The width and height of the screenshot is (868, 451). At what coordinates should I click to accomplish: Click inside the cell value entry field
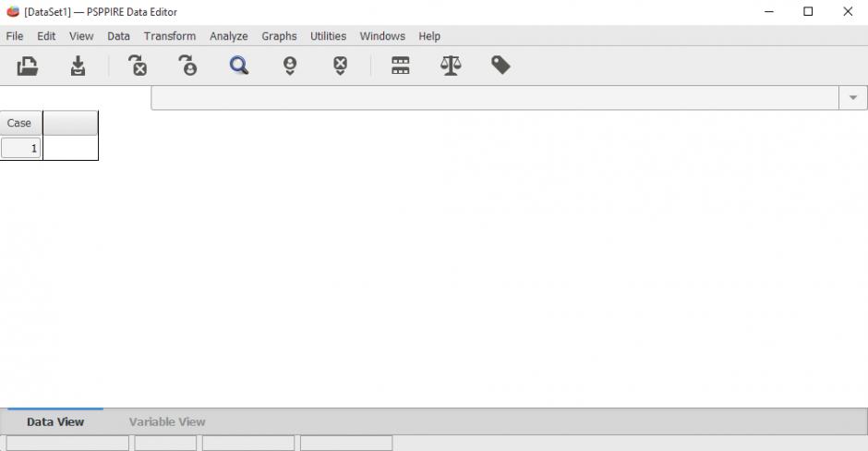(x=495, y=98)
